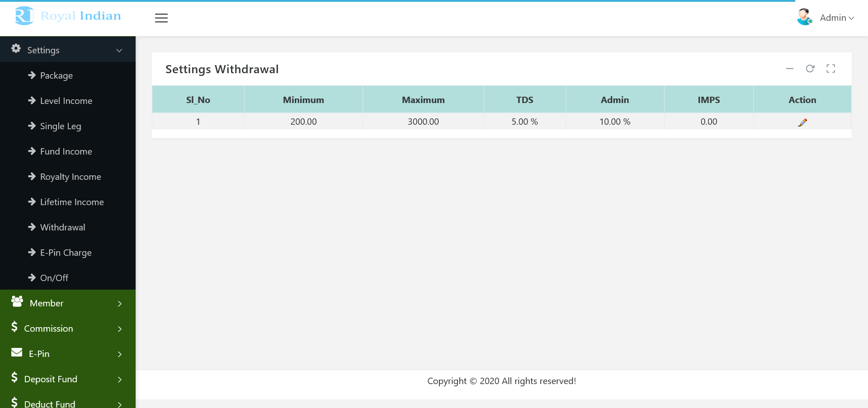Screen dimensions: 868x408
Task: Click the IMPS column header
Action: coord(709,100)
